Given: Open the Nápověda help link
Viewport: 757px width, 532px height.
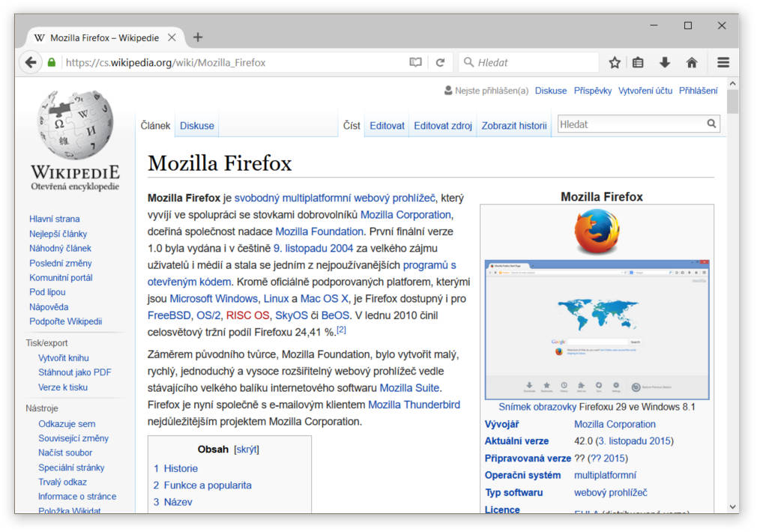Looking at the screenshot, I should point(49,307).
